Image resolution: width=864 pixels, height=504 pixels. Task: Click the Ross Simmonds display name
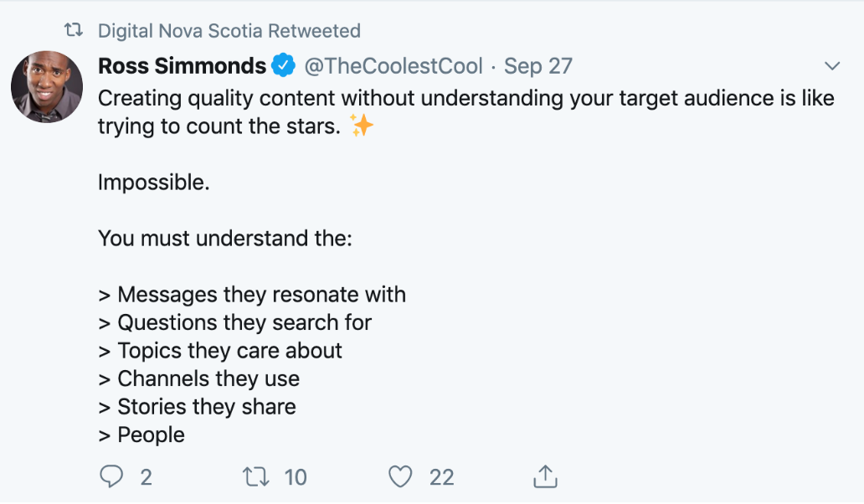[182, 65]
